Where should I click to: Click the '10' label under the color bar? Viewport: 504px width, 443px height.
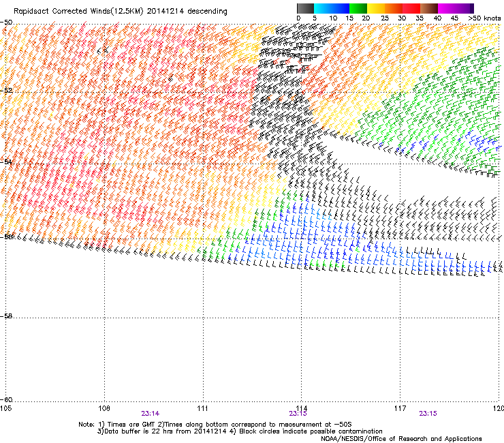click(x=333, y=18)
